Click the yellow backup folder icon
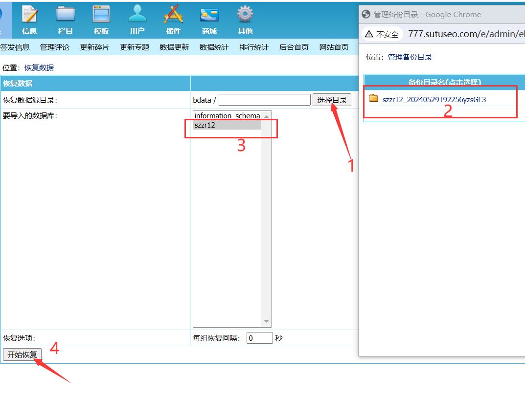The image size is (525, 420). coord(374,98)
